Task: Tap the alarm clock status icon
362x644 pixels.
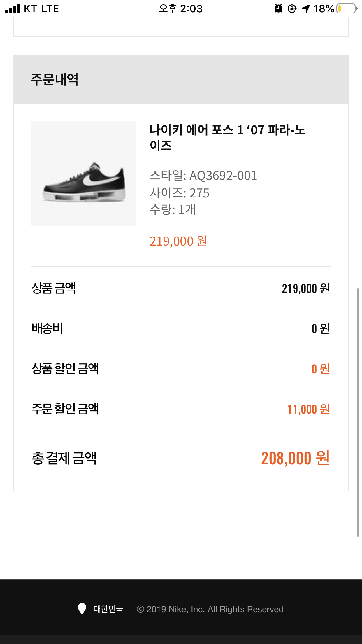Action: tap(278, 8)
